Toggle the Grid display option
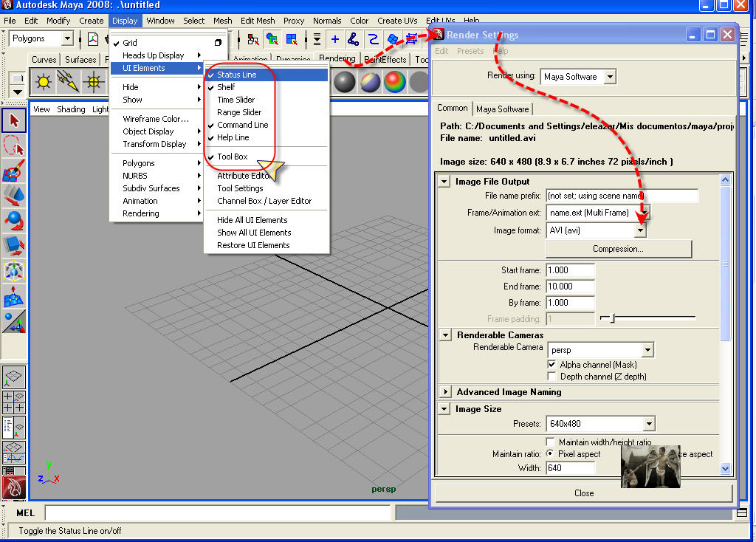756x542 pixels. pyautogui.click(x=157, y=43)
